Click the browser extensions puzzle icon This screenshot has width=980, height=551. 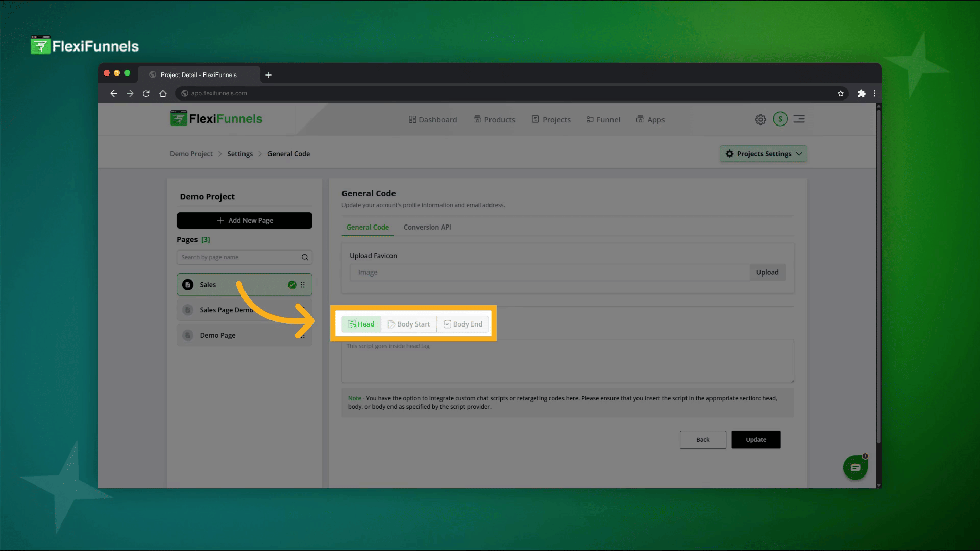point(862,93)
